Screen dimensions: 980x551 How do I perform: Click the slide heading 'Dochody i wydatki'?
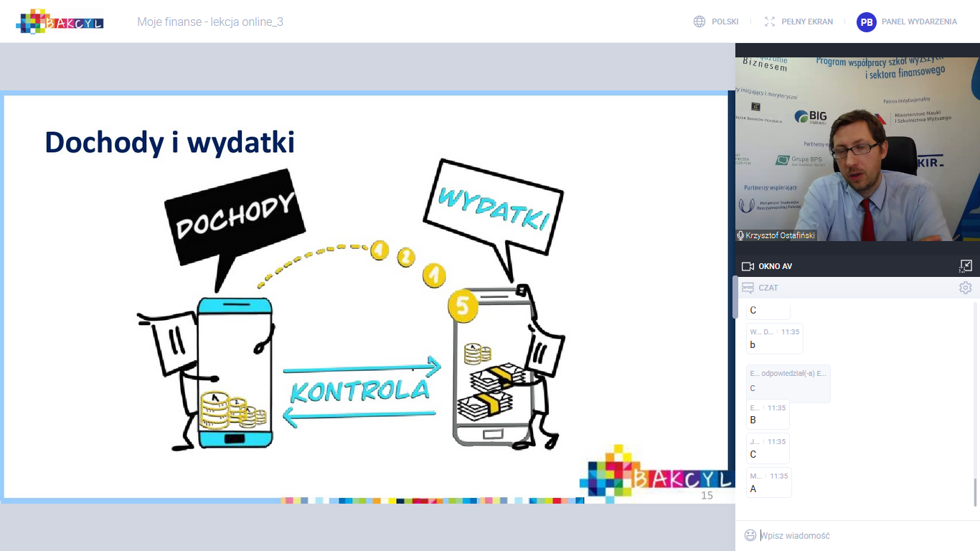(170, 142)
